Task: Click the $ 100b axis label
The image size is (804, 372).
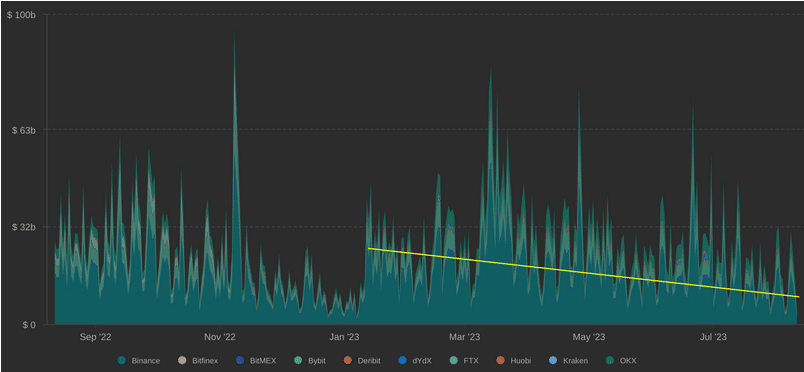Action: pyautogui.click(x=21, y=15)
